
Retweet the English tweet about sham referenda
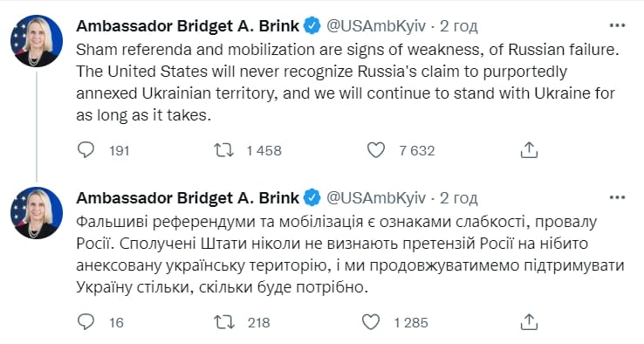tap(224, 150)
